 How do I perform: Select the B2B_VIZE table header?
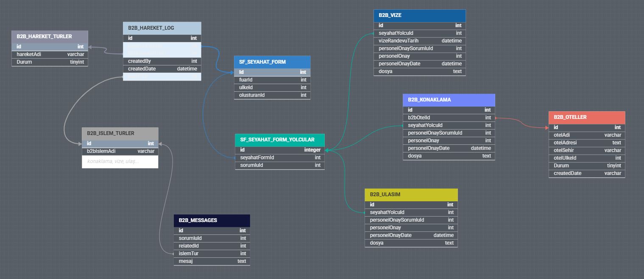pos(419,15)
